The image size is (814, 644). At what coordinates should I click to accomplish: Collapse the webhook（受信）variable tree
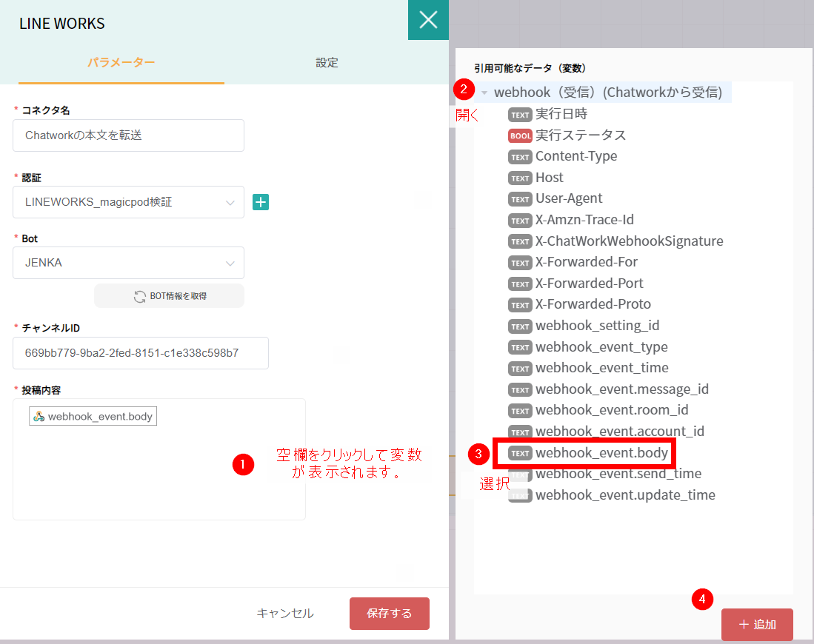pyautogui.click(x=485, y=92)
